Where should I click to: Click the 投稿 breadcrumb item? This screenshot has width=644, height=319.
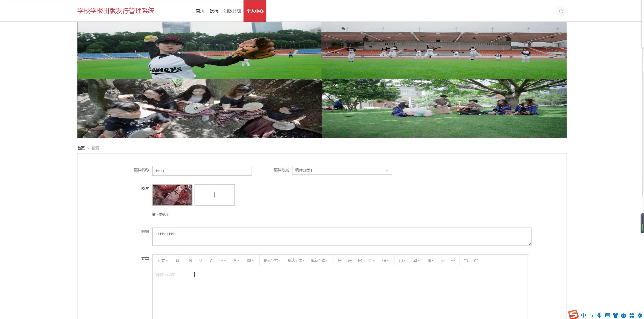[96, 148]
